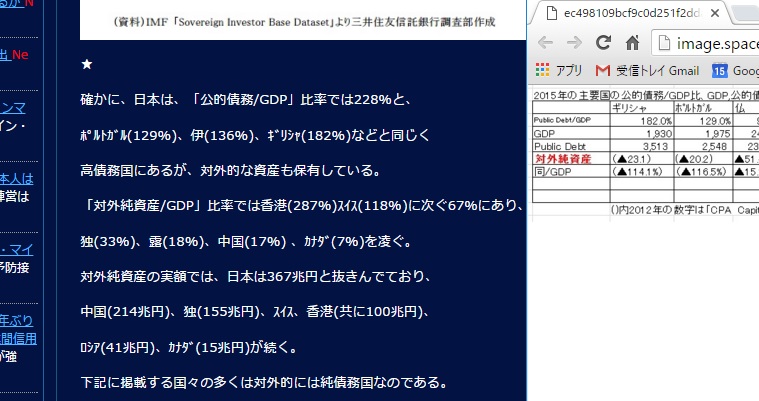Select the ec498109bcf9c0d251f2dd browser tab
Viewport: 759px width, 401px height.
point(631,13)
